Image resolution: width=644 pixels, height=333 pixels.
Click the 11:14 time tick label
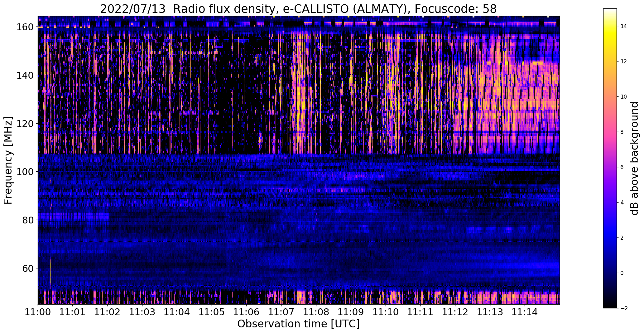(x=525, y=311)
